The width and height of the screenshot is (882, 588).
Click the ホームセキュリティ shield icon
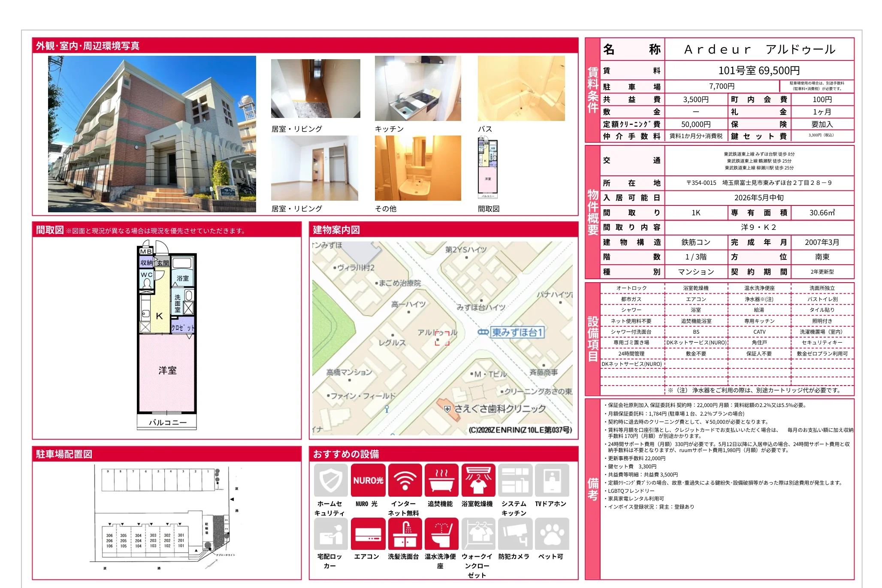pos(331,480)
